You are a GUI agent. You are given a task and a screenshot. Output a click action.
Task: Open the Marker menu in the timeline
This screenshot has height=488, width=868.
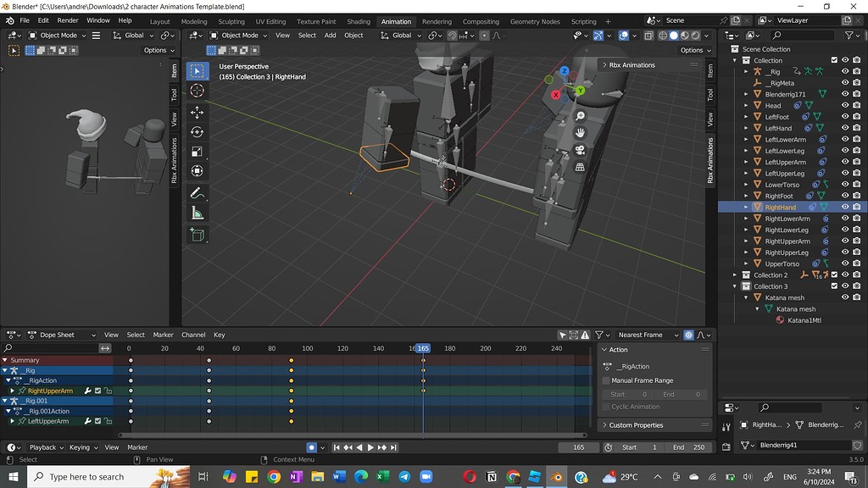click(x=138, y=447)
